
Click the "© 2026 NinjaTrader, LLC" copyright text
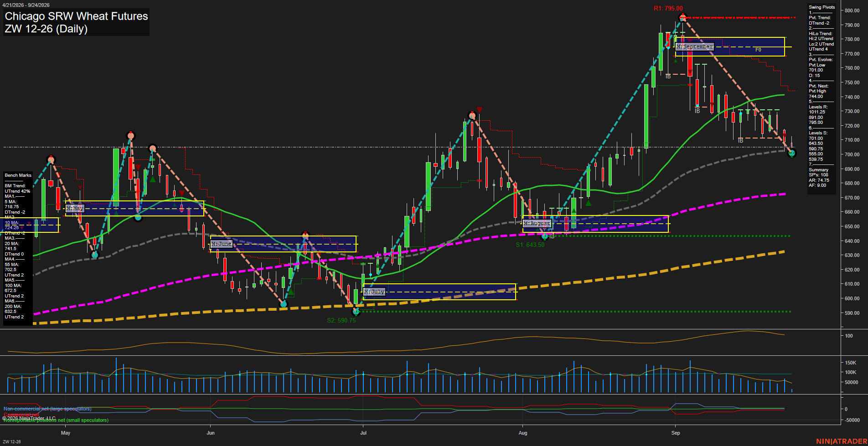[29, 418]
